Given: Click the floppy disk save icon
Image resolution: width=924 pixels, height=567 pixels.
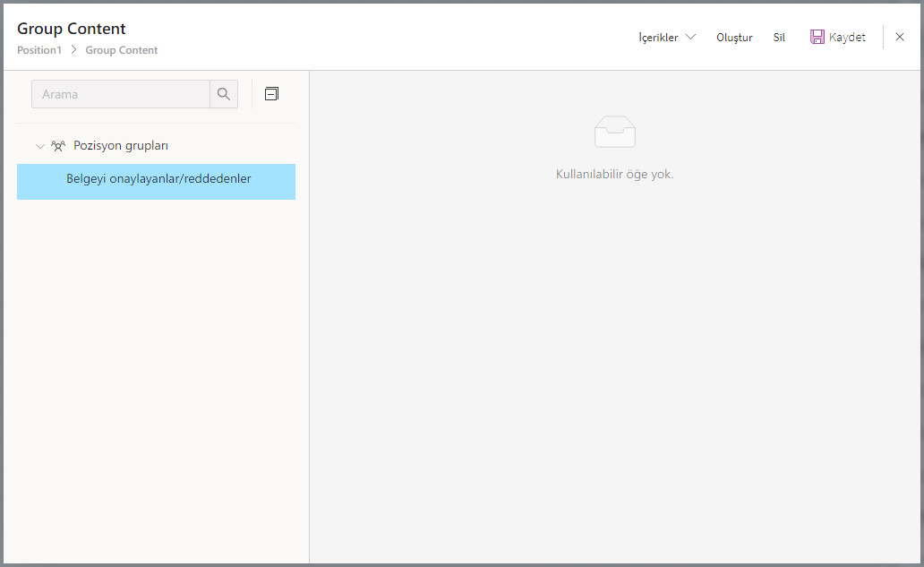Looking at the screenshot, I should pos(817,38).
